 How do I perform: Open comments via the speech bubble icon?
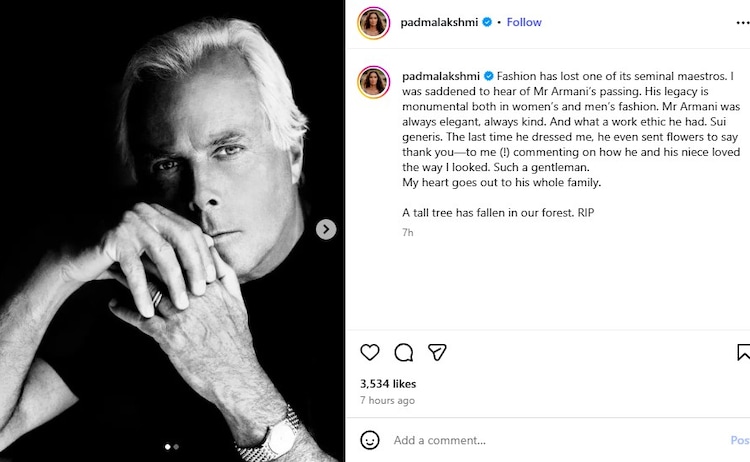404,352
